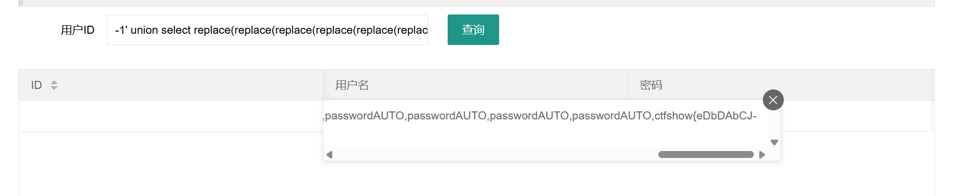Image resolution: width=980 pixels, height=196 pixels.
Task: Click the left arrow of popup scrollbar
Action: 330,155
